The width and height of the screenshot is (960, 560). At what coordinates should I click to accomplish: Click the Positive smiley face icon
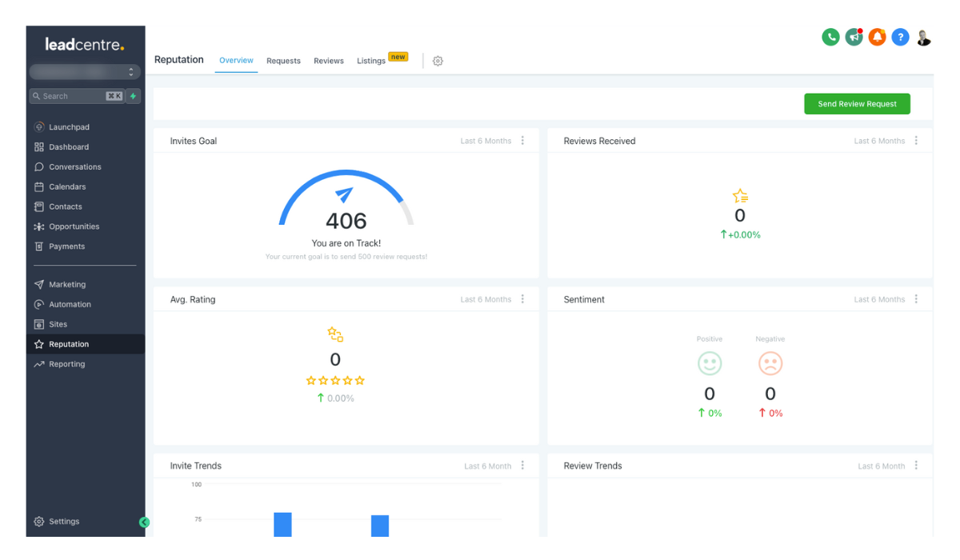710,364
